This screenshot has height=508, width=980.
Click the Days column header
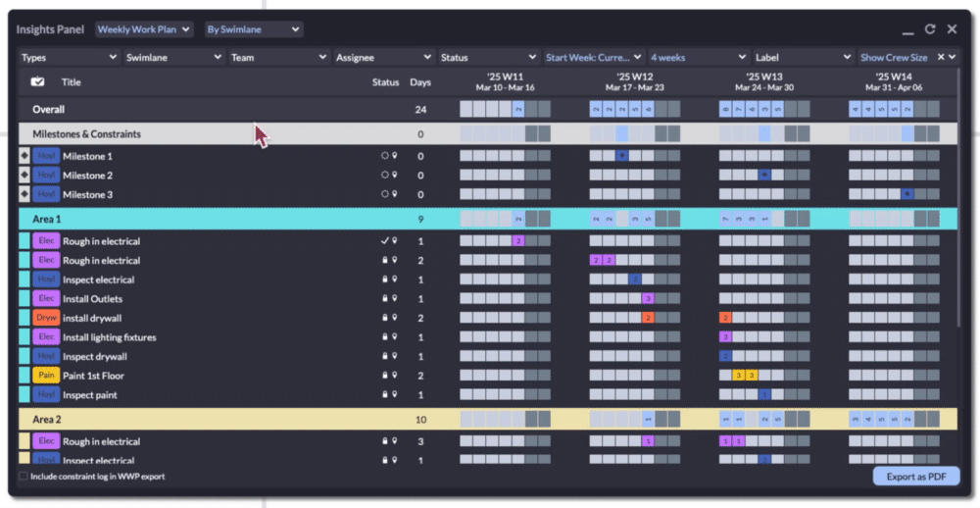(420, 82)
